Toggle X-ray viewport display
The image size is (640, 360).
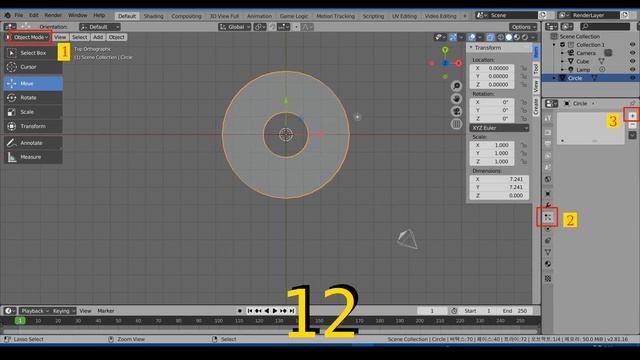pos(490,37)
